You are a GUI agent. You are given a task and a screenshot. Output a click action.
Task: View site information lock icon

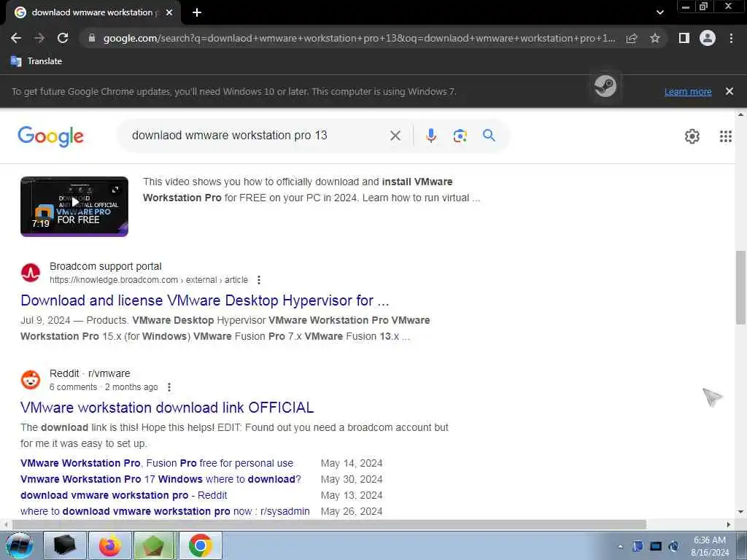[92, 38]
